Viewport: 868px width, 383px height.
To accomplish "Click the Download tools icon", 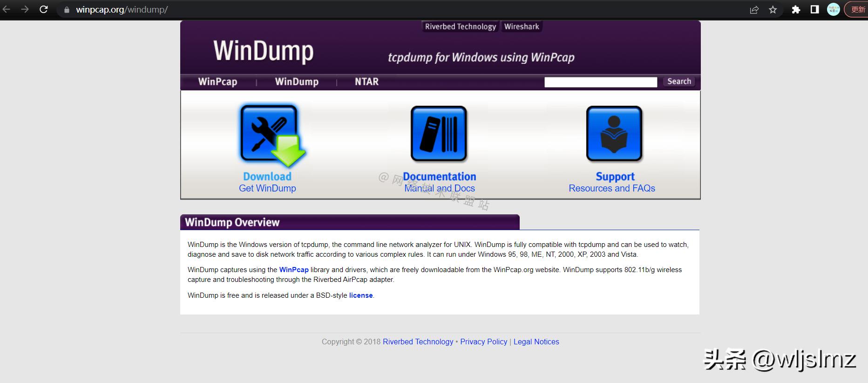I will (x=271, y=135).
